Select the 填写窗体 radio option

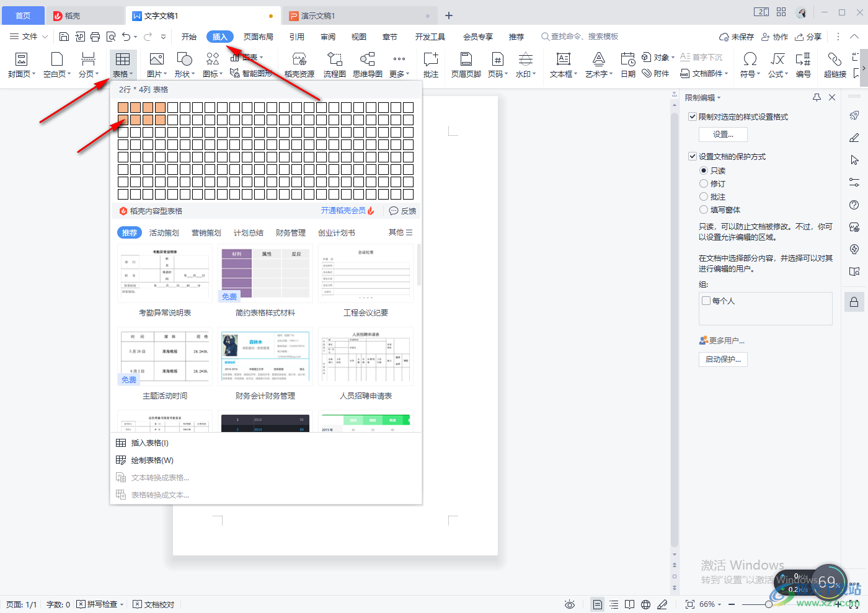[704, 209]
